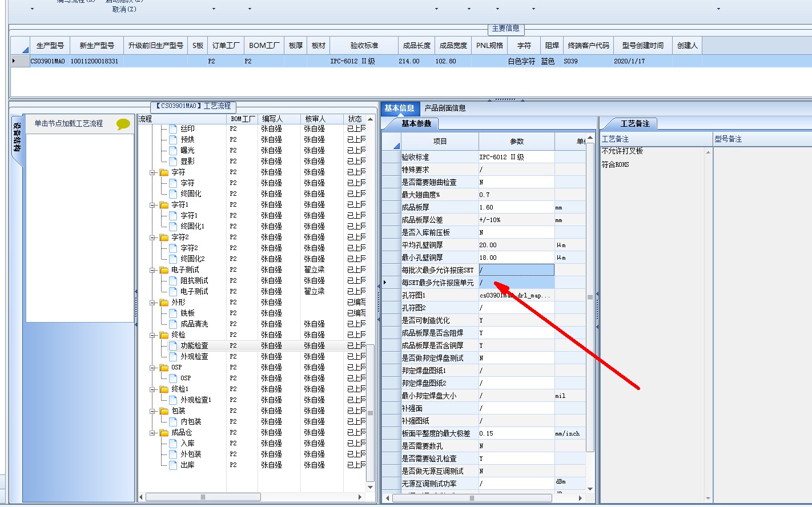Click the document icon beside 曝光
Image resolution: width=812 pixels, height=507 pixels.
(173, 151)
